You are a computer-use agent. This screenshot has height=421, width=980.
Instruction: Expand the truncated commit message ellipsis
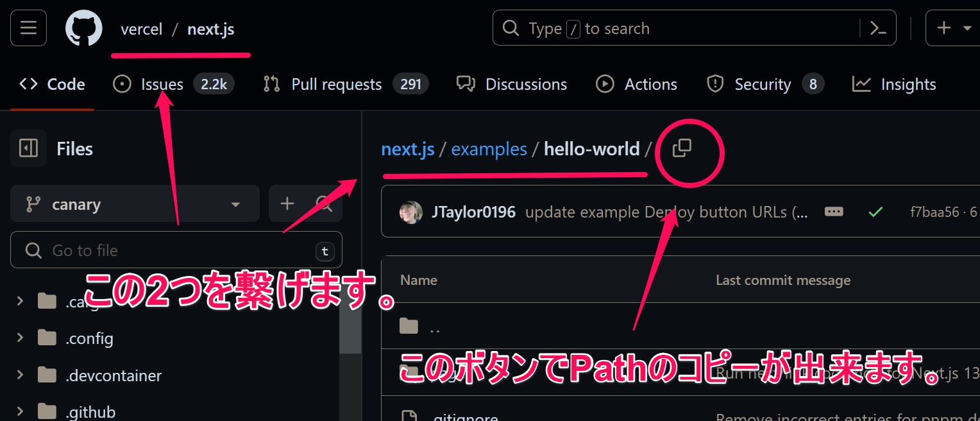click(834, 211)
